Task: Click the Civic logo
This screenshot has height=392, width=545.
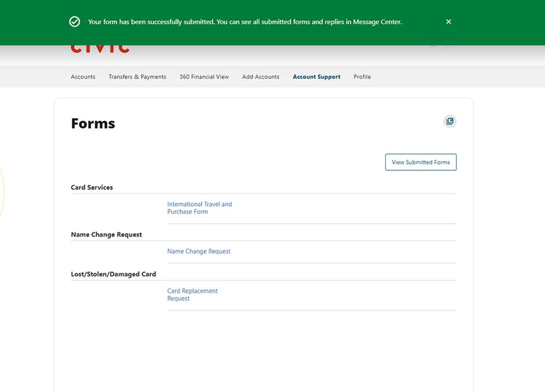Action: click(100, 49)
